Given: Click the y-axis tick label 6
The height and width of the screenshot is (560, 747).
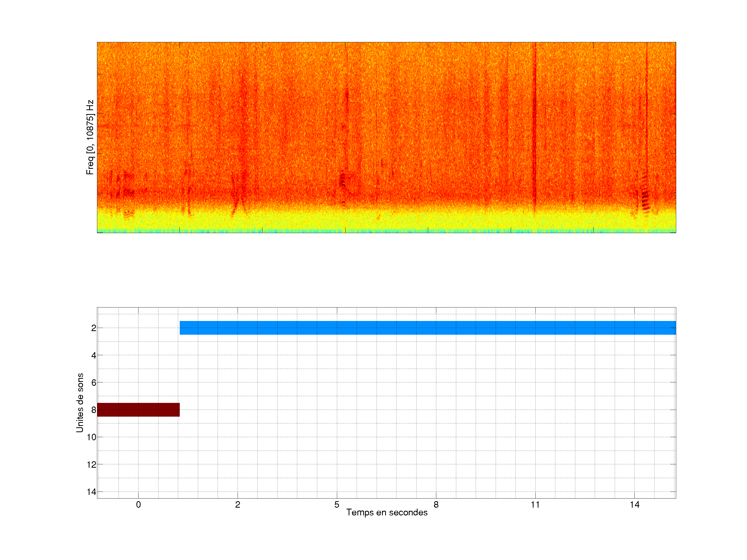Looking at the screenshot, I should pos(94,382).
